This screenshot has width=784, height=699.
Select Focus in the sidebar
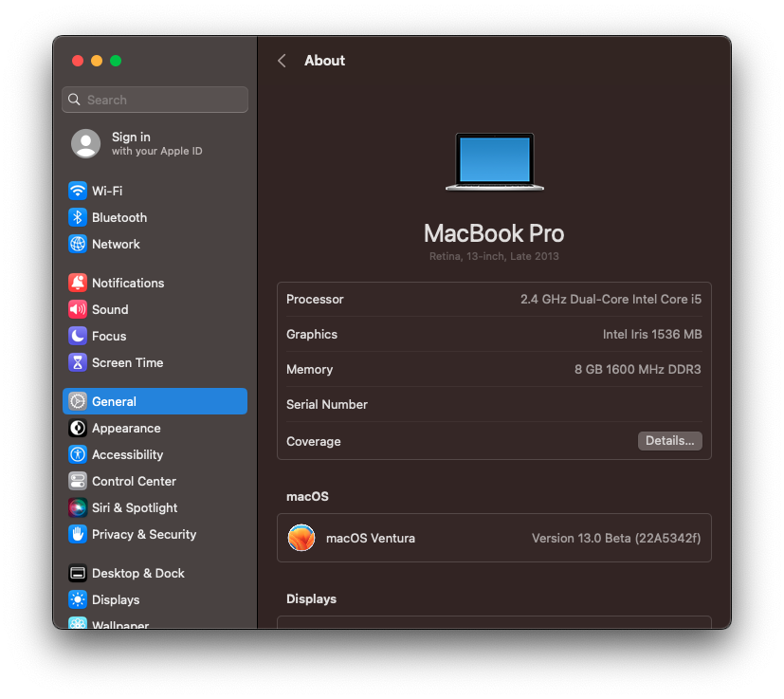click(x=109, y=337)
